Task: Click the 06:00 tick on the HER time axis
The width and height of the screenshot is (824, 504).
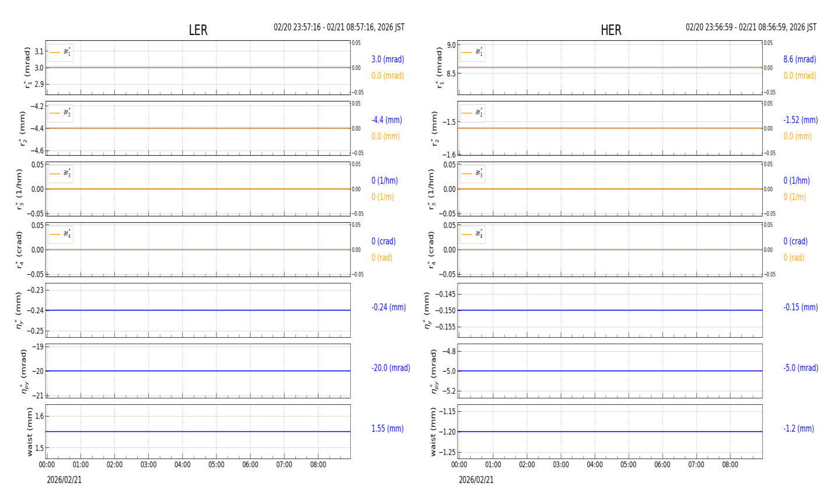Action: [x=662, y=465]
